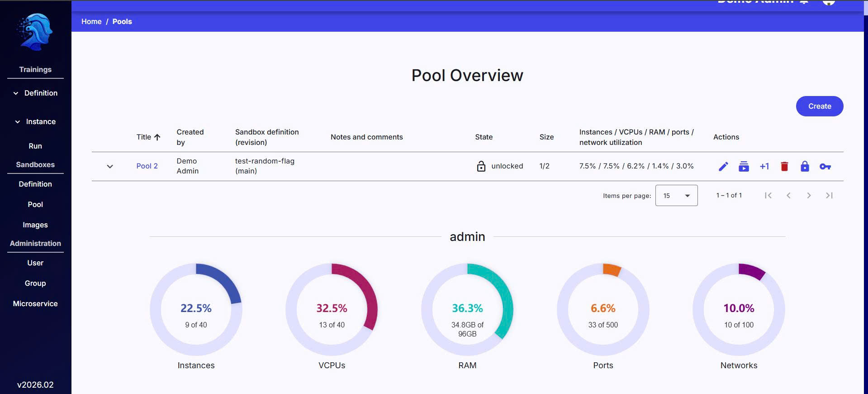Screen dimensions: 868x394
Task: Click the edit pencil icon for Pool 2
Action: coord(723,167)
